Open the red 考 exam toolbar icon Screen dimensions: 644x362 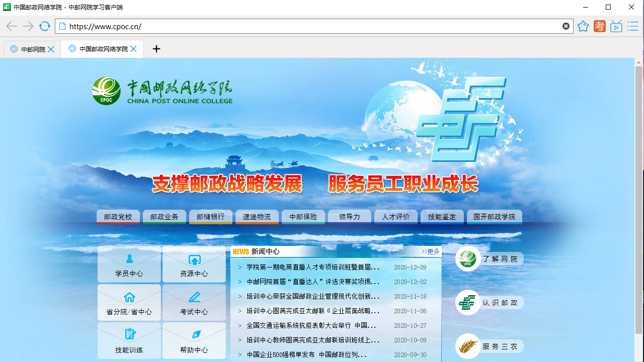coord(599,26)
